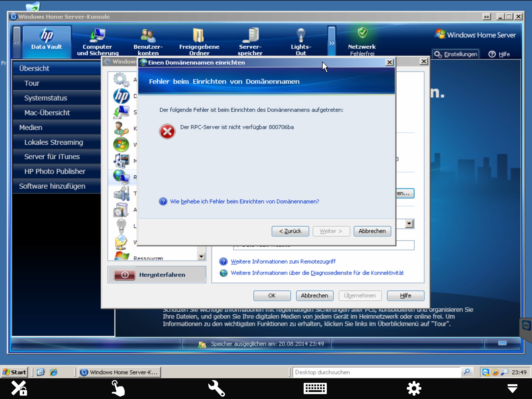Close the Einen Domänennamen einrichten dialog
Screen dimensions: 532x399
click(x=389, y=62)
